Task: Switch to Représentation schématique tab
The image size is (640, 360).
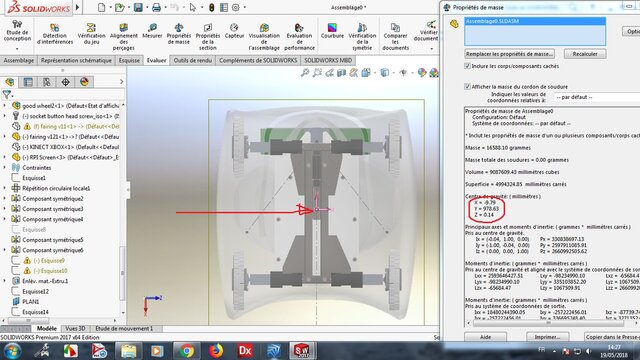Action: 76,60
